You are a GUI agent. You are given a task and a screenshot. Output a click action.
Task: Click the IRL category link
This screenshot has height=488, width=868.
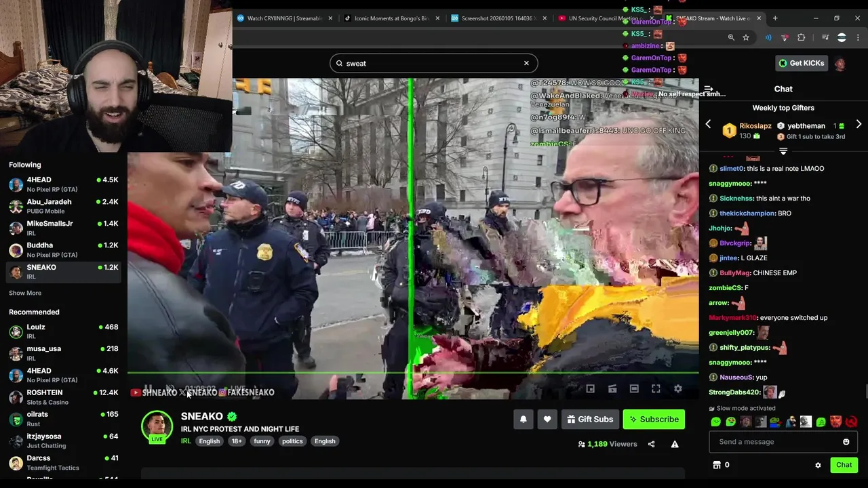point(186,441)
